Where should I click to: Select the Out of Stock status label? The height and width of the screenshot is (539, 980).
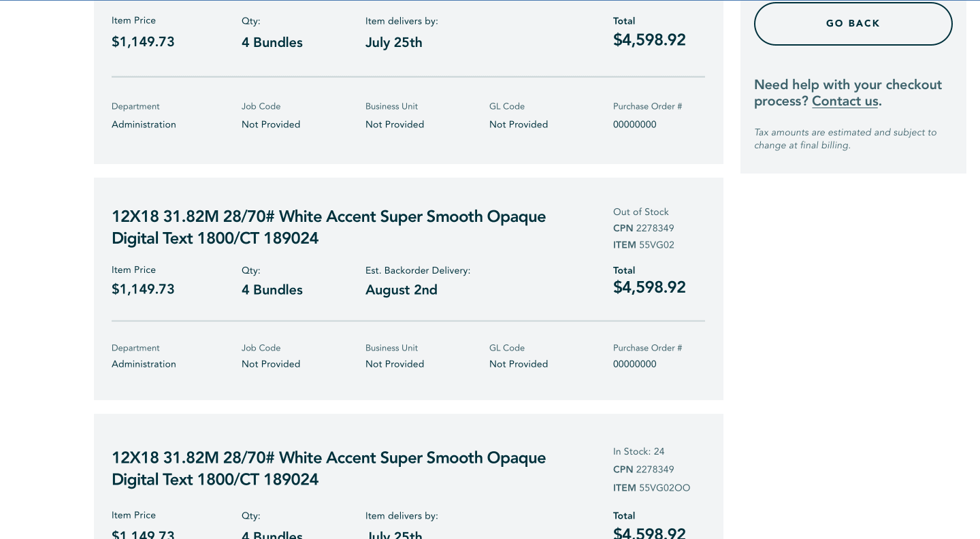pos(641,212)
